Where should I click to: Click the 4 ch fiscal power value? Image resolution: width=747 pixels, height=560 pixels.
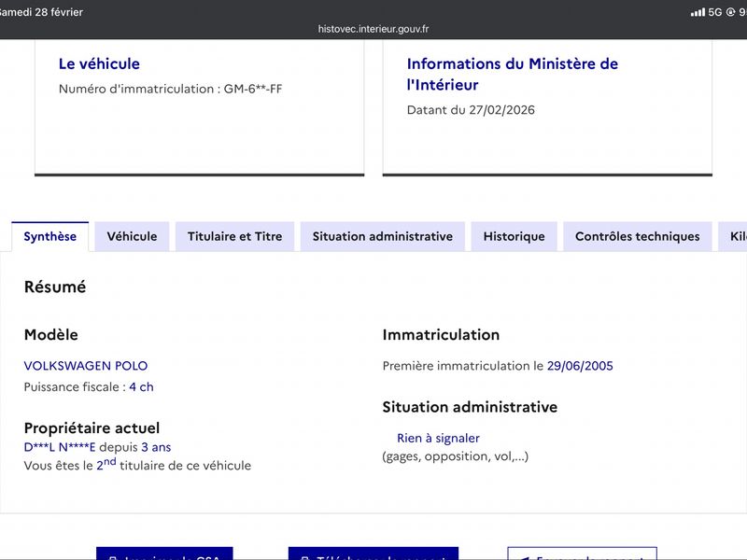pos(141,386)
